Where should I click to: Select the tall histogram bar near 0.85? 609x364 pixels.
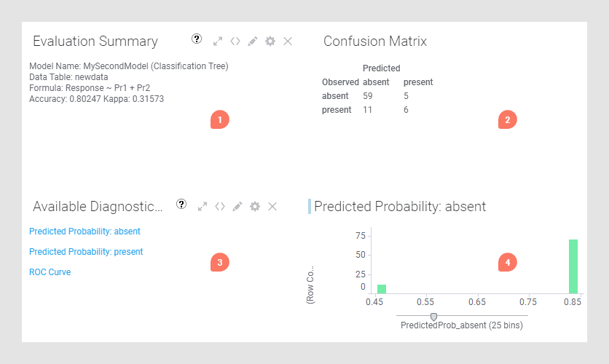(x=573, y=266)
